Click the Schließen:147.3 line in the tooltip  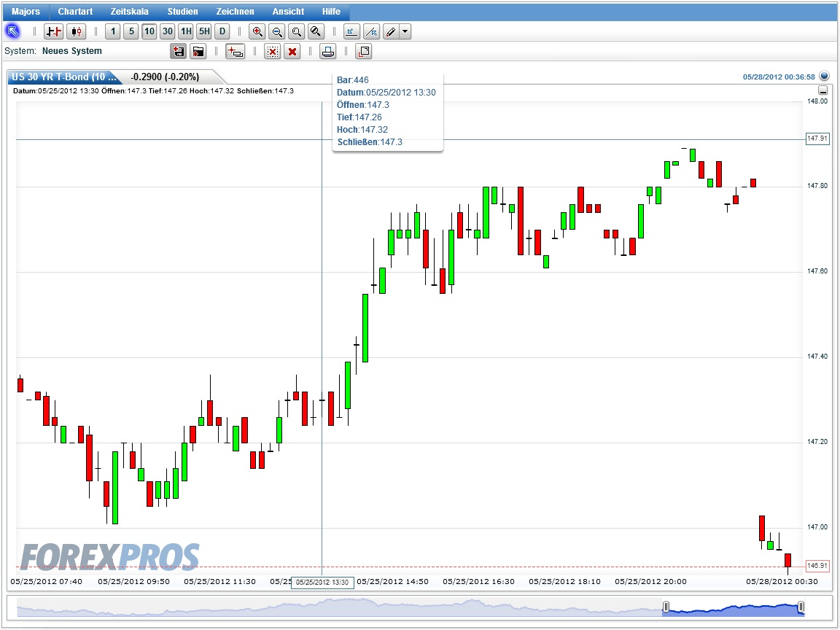(x=370, y=142)
